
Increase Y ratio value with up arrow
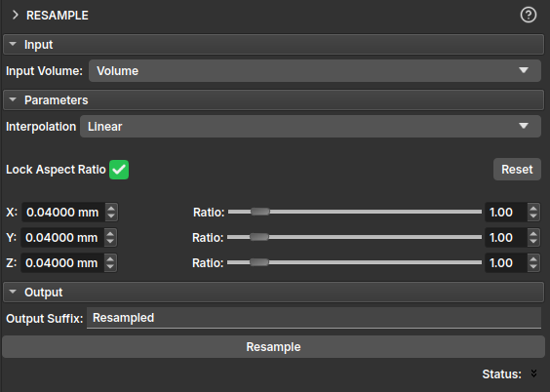(533, 233)
